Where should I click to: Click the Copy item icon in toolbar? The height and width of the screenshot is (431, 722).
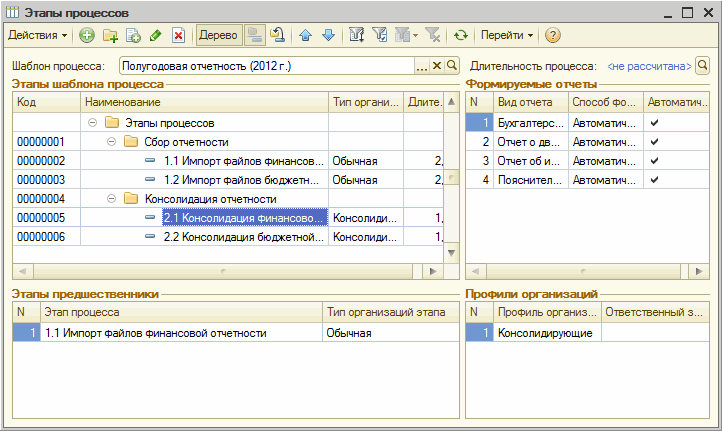[133, 35]
